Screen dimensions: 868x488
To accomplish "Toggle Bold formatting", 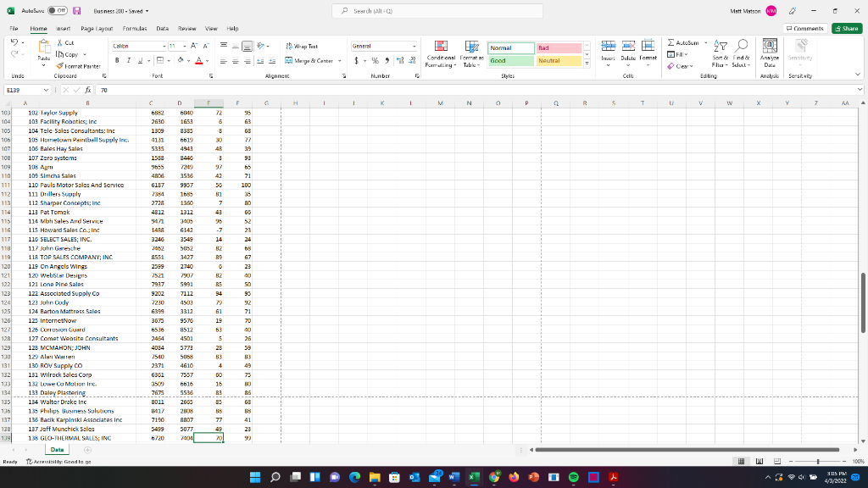I will 117,61.
